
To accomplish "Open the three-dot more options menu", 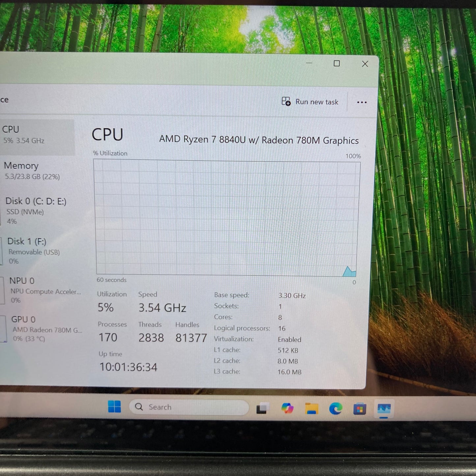I will click(362, 102).
